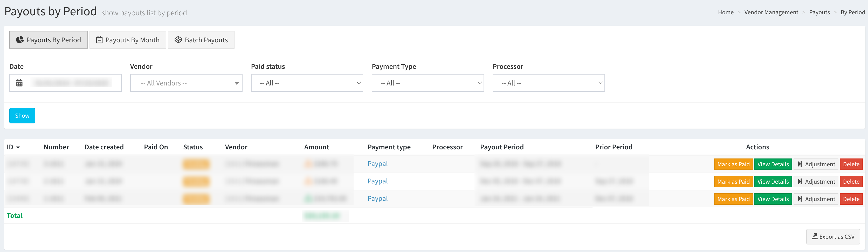Click the calendar icon on Payouts By Month
868x252 pixels.
coord(99,40)
